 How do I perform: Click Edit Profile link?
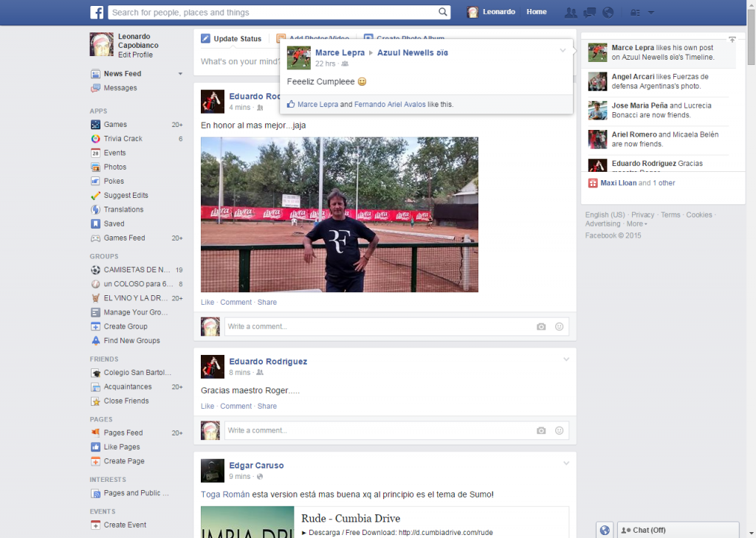[x=136, y=55]
